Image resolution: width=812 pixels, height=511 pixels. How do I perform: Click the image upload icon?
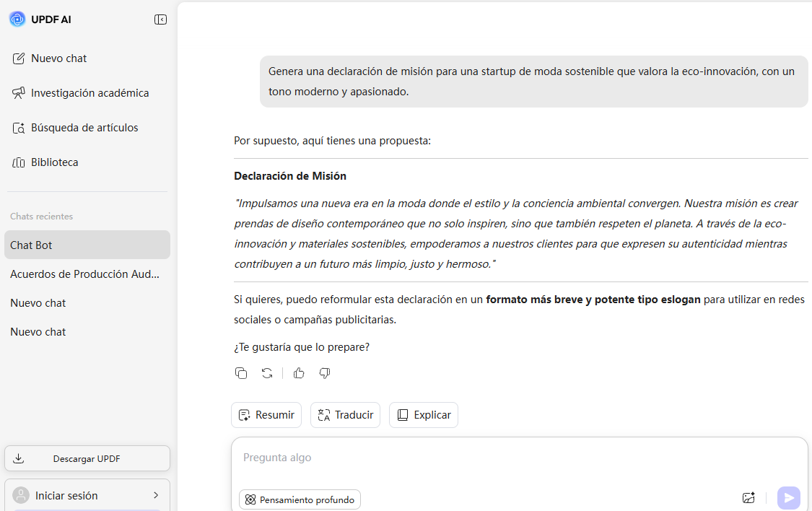748,498
